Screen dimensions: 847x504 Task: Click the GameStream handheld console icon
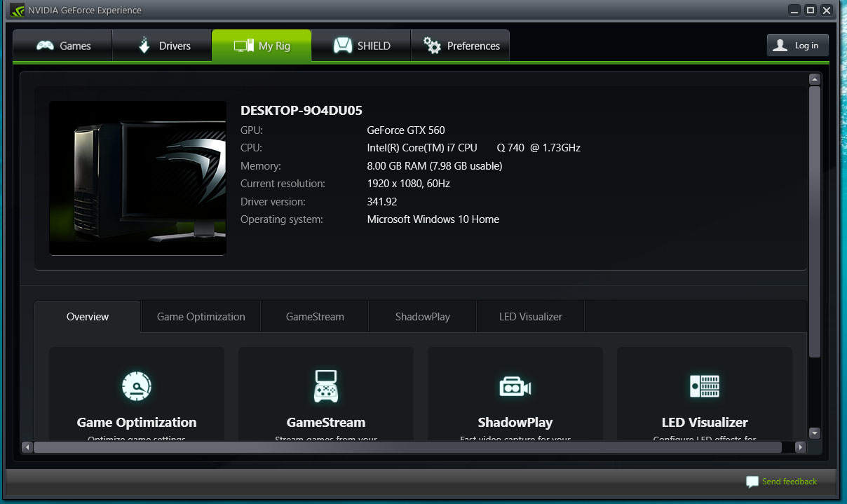[325, 386]
